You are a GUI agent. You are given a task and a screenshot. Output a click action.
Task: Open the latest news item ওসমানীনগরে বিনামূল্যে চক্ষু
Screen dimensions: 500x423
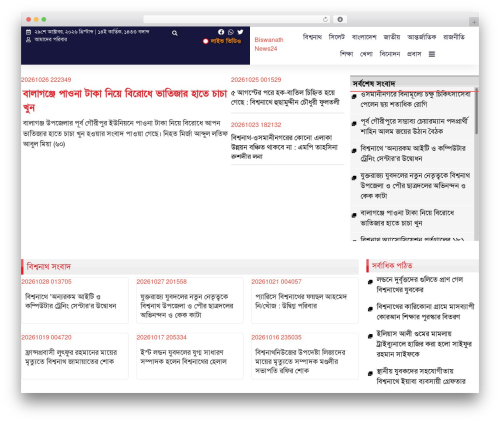[415, 99]
